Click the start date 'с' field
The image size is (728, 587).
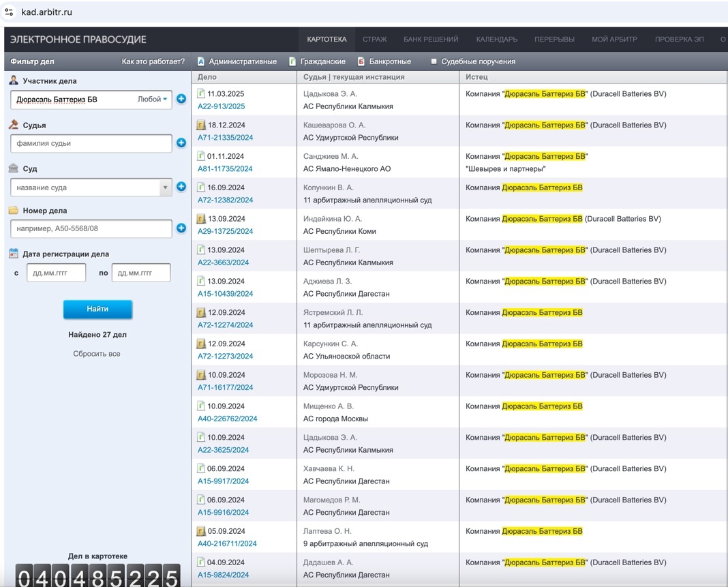(56, 273)
